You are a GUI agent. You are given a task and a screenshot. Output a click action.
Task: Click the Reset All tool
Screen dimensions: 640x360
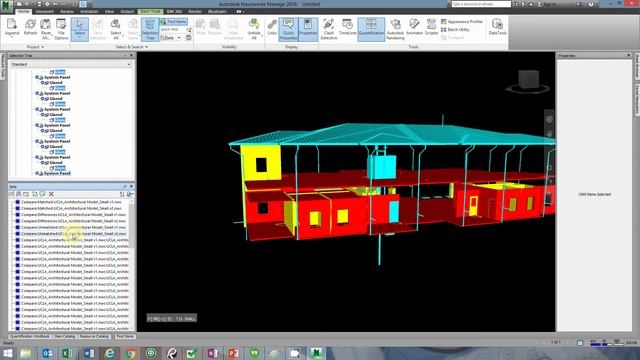tap(46, 29)
